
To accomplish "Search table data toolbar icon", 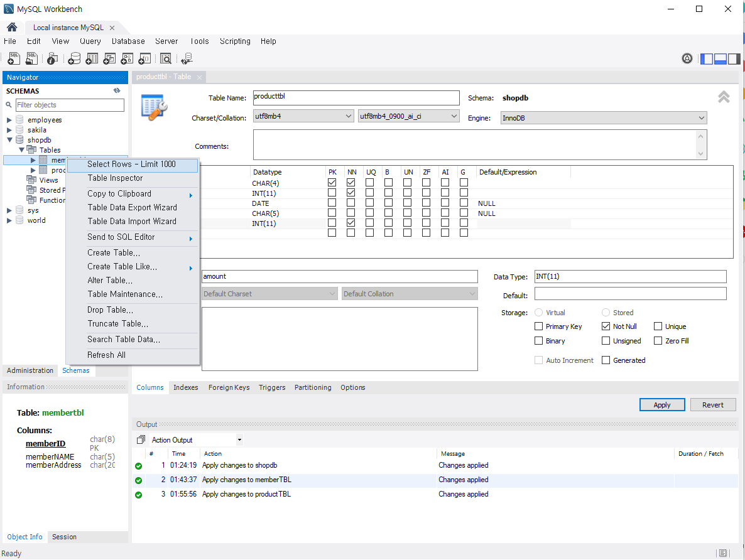I will click(165, 58).
